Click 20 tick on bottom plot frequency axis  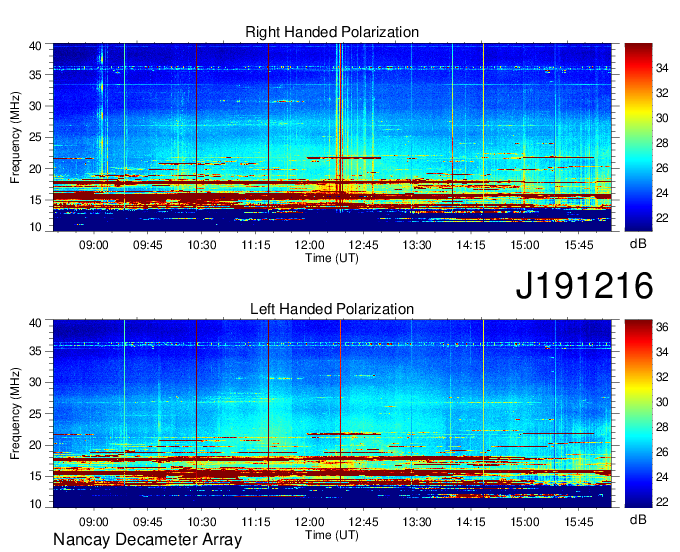[35, 445]
